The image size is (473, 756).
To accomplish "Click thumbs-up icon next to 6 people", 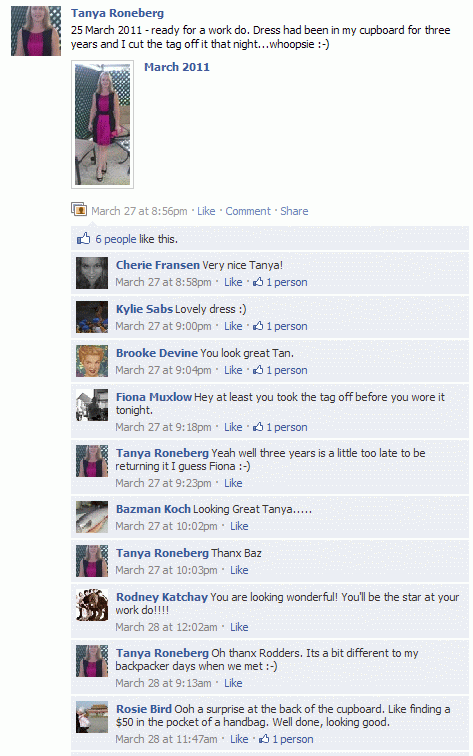I will [x=83, y=238].
